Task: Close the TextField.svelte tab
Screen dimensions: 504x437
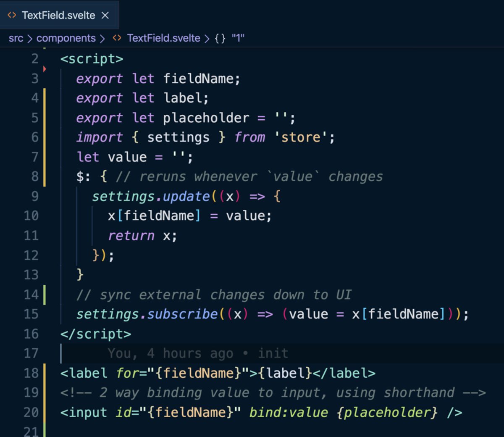Action: [x=105, y=15]
